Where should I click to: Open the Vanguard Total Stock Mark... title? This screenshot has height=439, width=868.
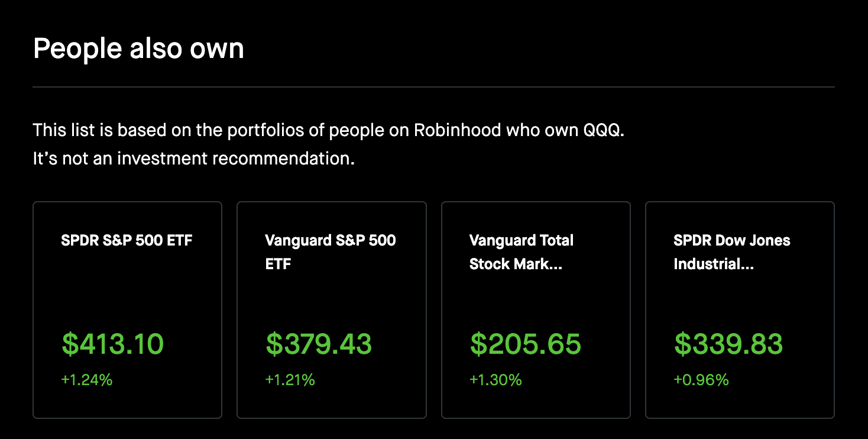521,251
